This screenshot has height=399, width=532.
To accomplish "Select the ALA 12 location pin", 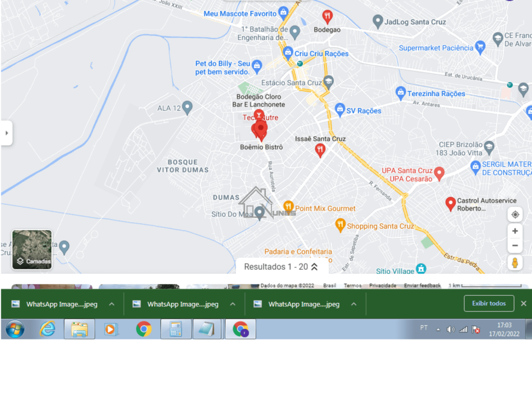I will point(187,107).
